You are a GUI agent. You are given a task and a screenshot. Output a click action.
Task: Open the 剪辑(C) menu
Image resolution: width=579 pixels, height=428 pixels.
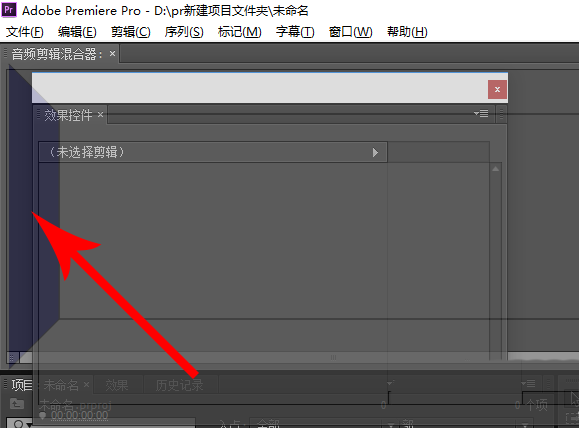pyautogui.click(x=131, y=32)
